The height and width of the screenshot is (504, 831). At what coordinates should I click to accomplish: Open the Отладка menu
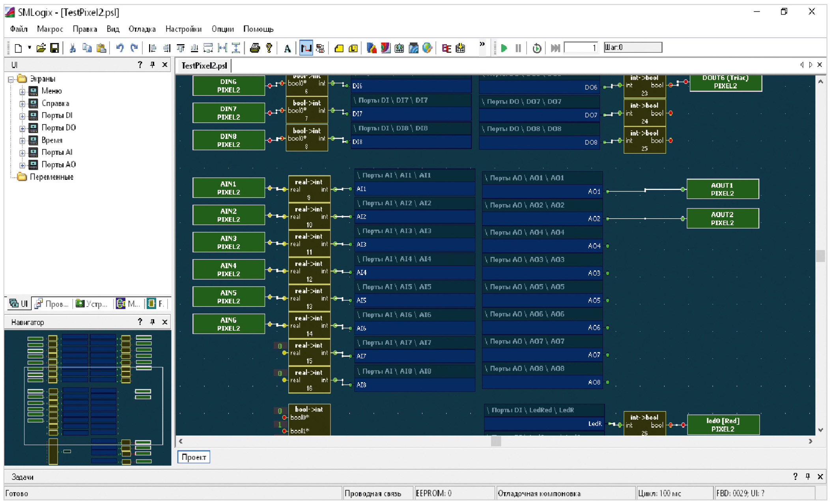(142, 29)
